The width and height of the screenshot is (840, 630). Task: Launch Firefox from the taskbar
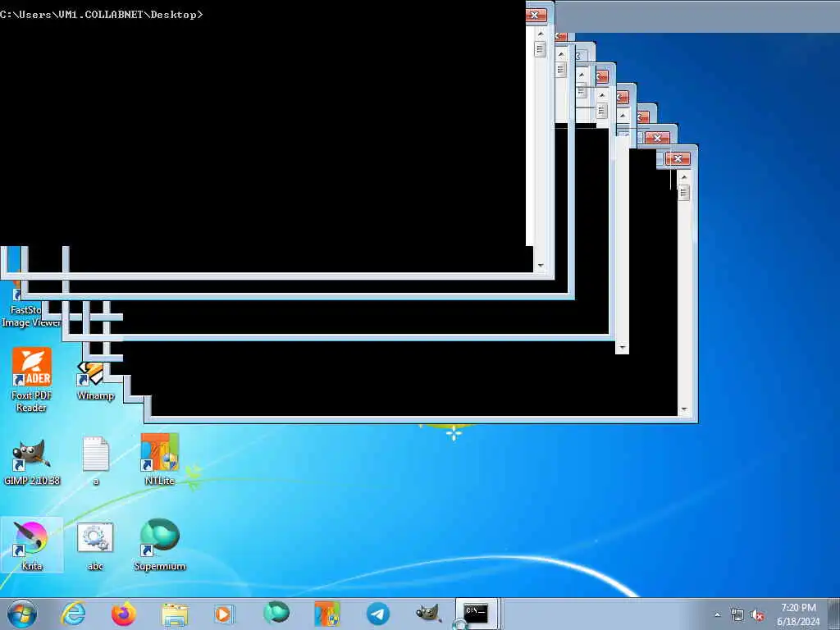(x=123, y=614)
